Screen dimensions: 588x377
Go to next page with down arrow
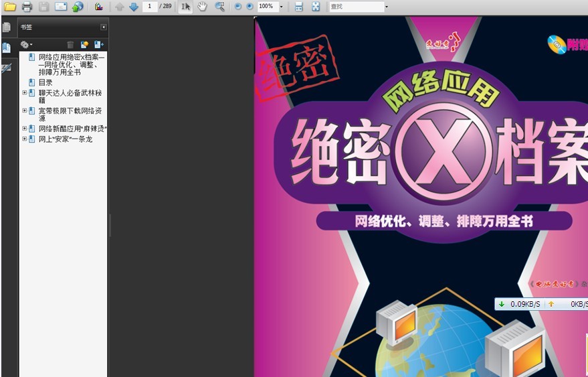click(x=134, y=7)
